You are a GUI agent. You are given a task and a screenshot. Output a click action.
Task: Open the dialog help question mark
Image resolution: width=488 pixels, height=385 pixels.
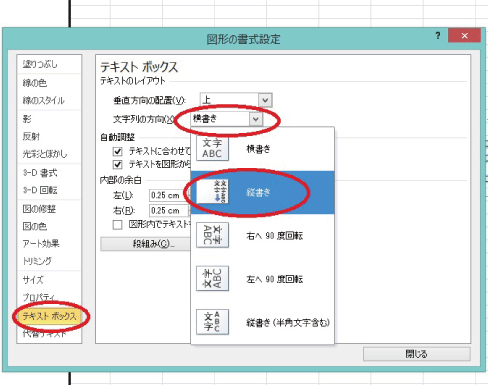coord(438,36)
